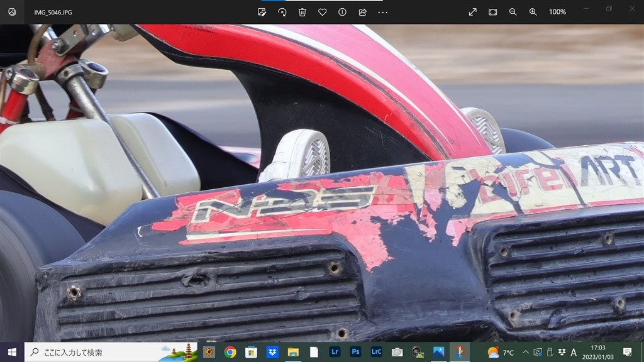Click the IMG_5046.JPG file name
This screenshot has height=362, width=644.
[53, 13]
